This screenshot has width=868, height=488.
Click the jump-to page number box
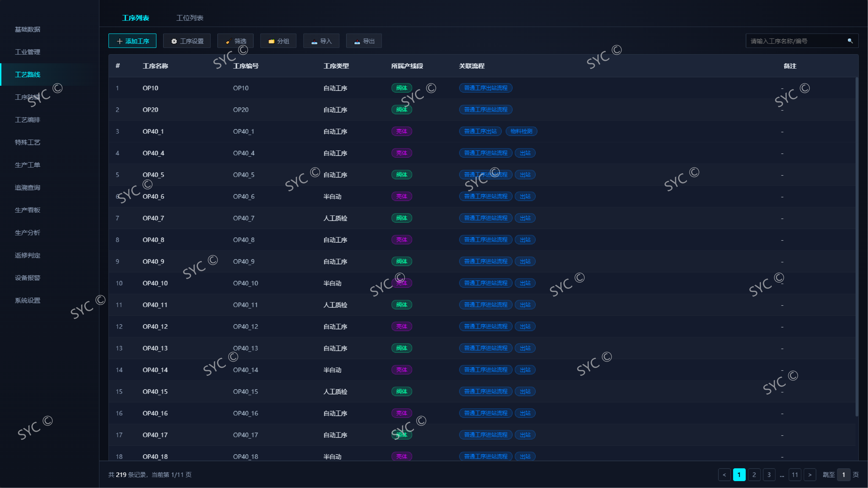843,475
